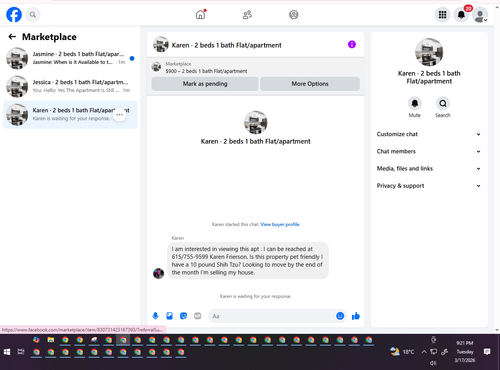Expand Media, files and links section
The height and width of the screenshot is (370, 500).
click(429, 169)
